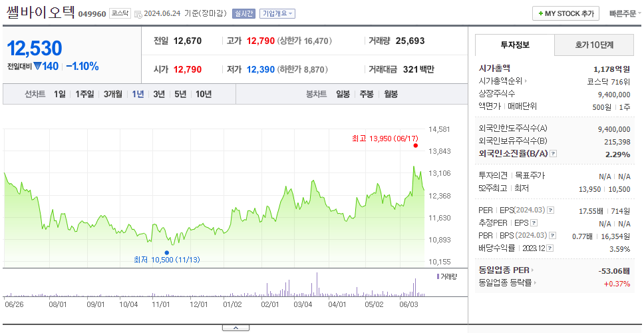
Task: Select 10년 line chart period
Action: pos(204,94)
